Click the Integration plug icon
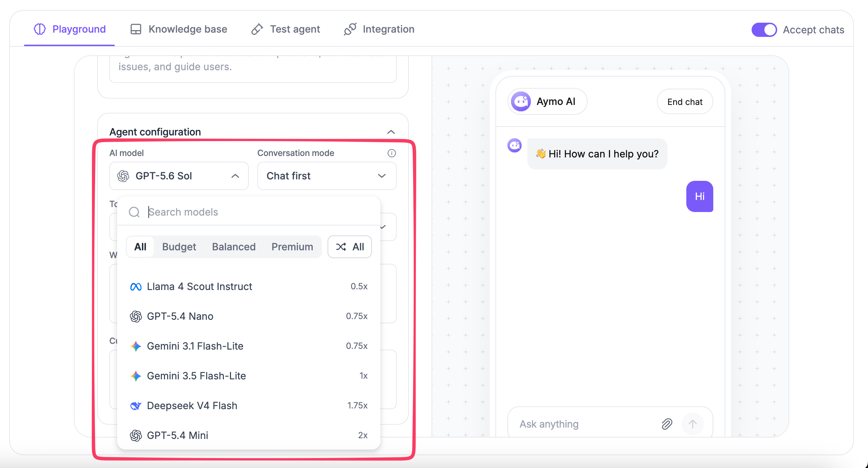Screen dimensions: 868x468 click(350, 29)
